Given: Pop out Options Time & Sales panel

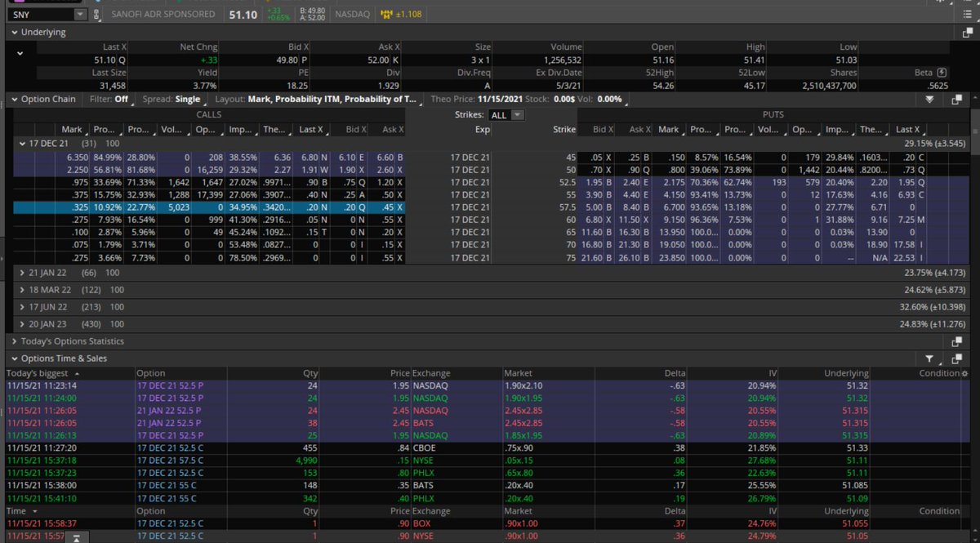Looking at the screenshot, I should (x=957, y=358).
